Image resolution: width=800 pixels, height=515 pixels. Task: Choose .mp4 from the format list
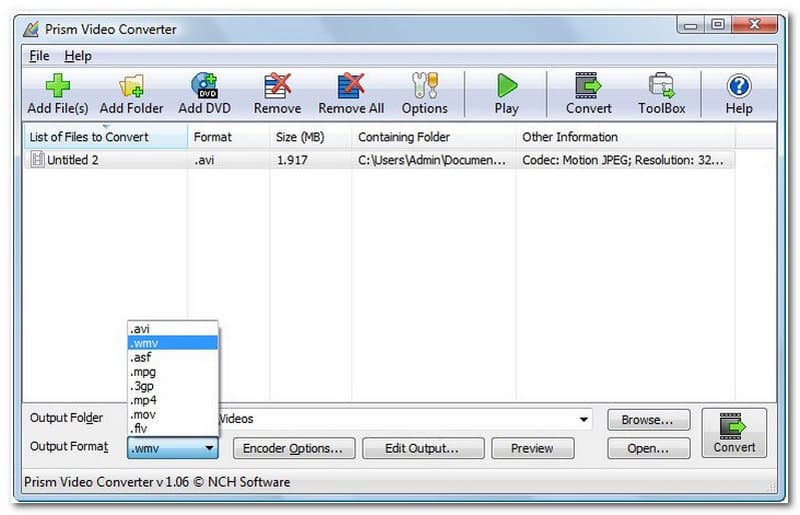click(172, 400)
